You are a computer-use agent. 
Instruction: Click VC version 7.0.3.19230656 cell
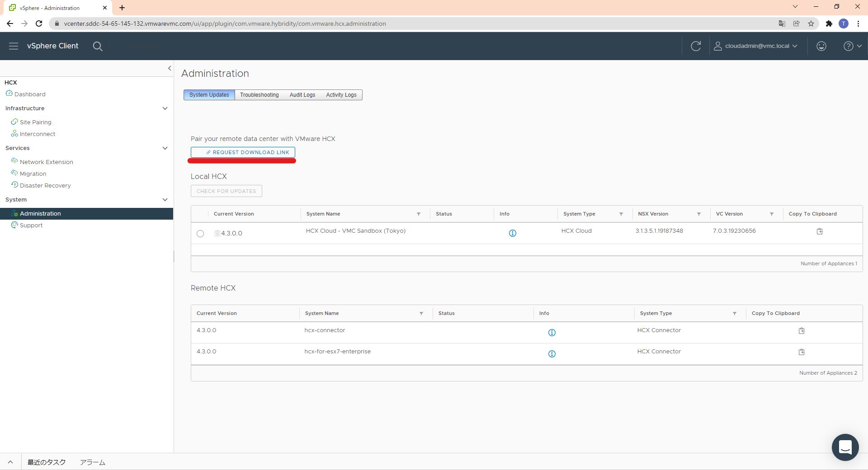coord(734,231)
